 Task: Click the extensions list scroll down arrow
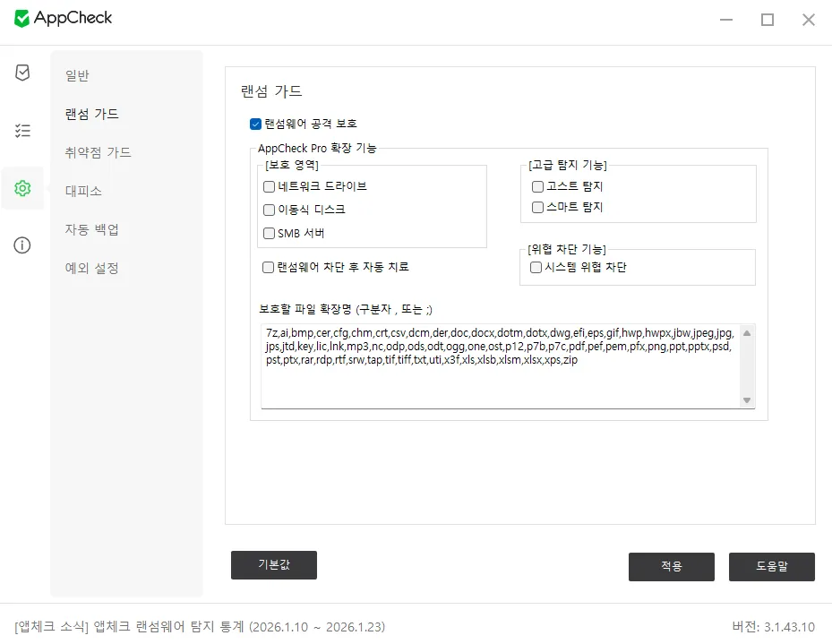tap(747, 400)
